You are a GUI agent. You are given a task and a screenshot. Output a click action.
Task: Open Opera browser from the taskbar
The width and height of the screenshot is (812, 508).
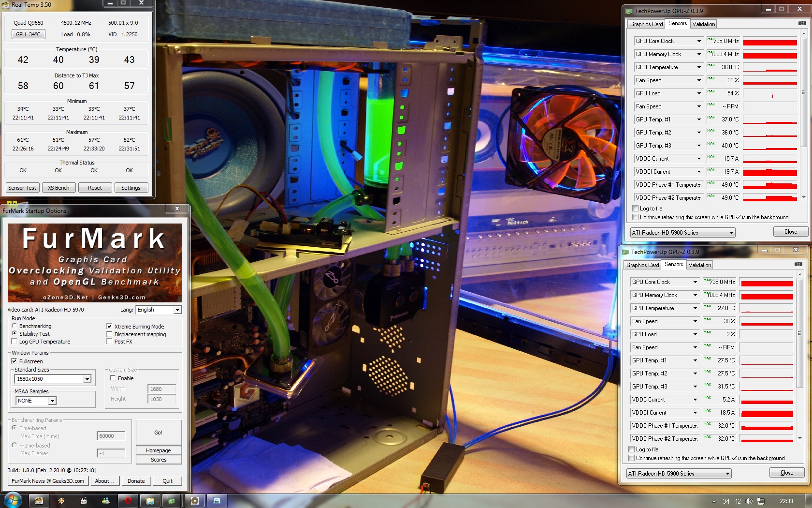click(x=128, y=501)
